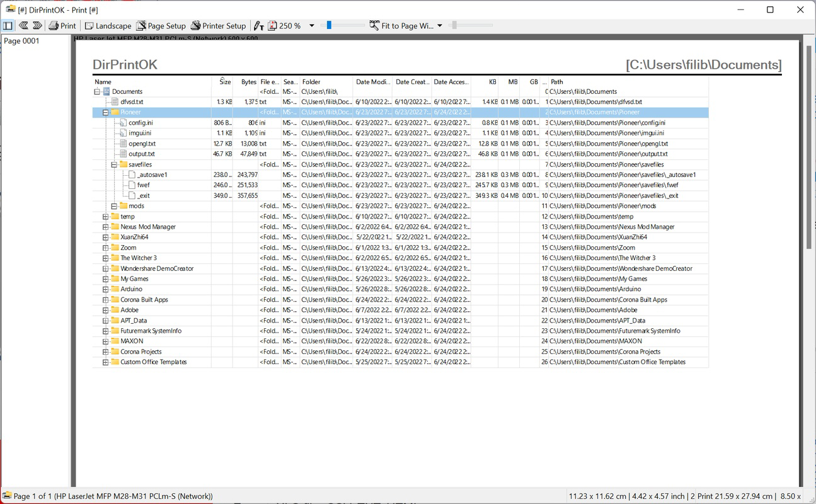Click Landscape to switch orientation
Image resolution: width=816 pixels, height=504 pixels.
(x=112, y=26)
